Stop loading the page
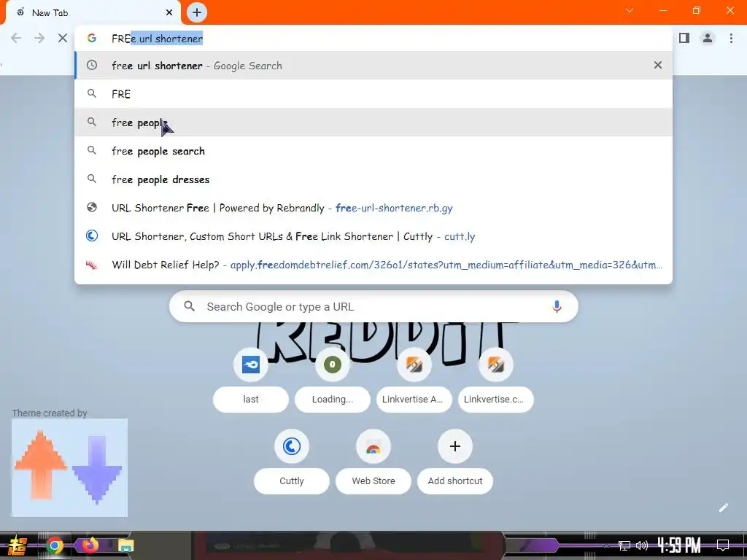The width and height of the screenshot is (747, 560). point(63,38)
